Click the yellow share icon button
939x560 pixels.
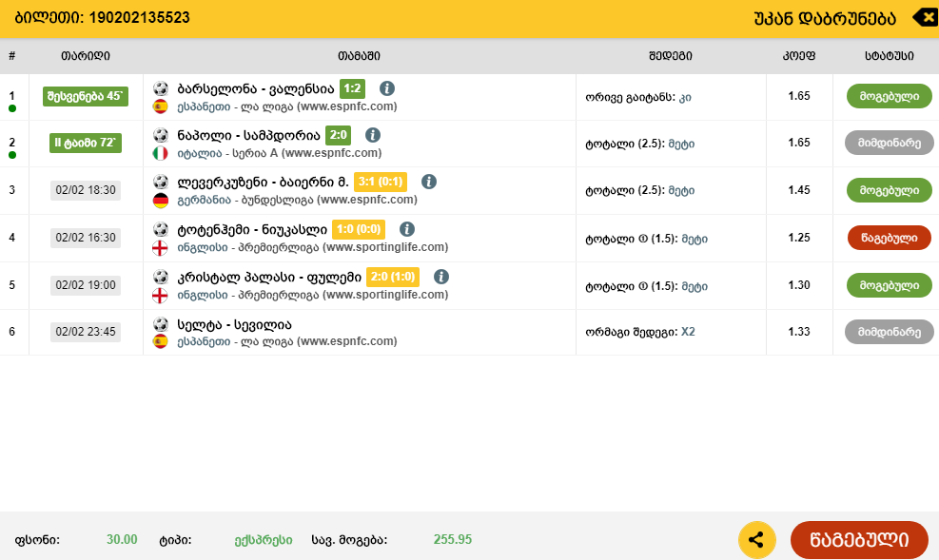coord(757,540)
